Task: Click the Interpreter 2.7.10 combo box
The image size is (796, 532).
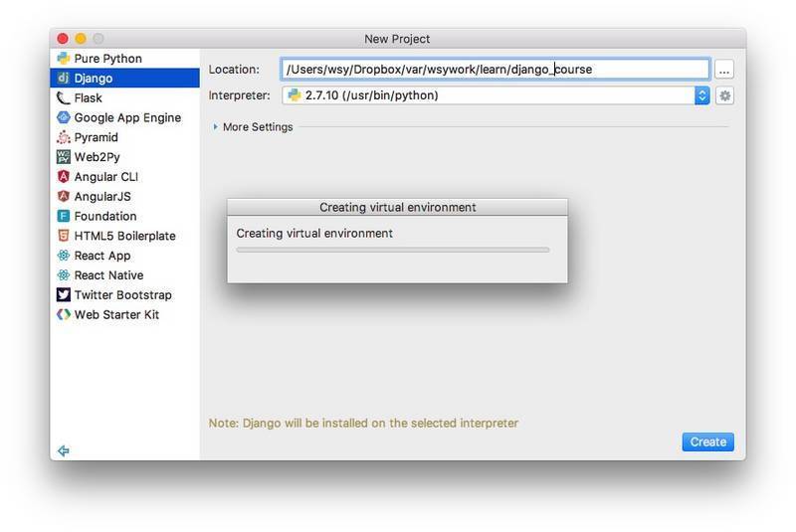Action: pos(496,95)
